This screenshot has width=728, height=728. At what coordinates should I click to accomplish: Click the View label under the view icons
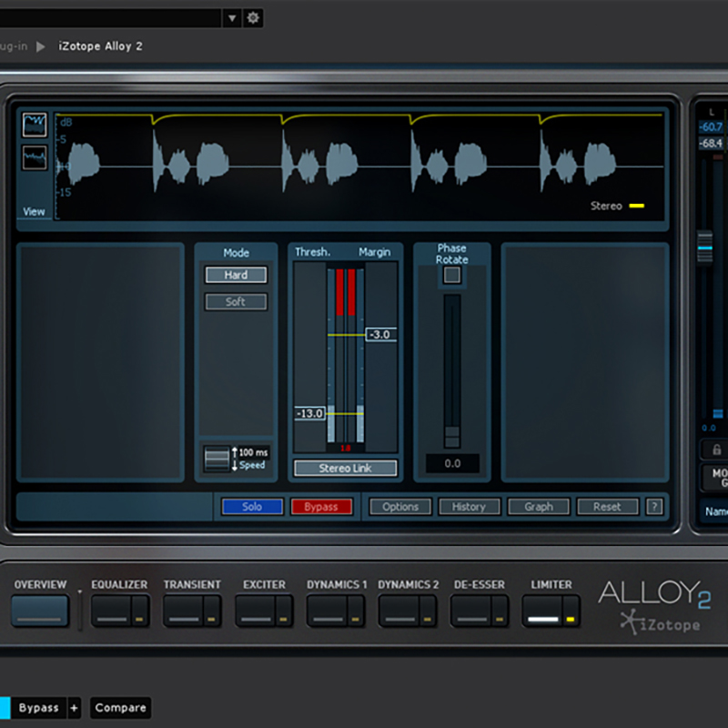tap(34, 212)
